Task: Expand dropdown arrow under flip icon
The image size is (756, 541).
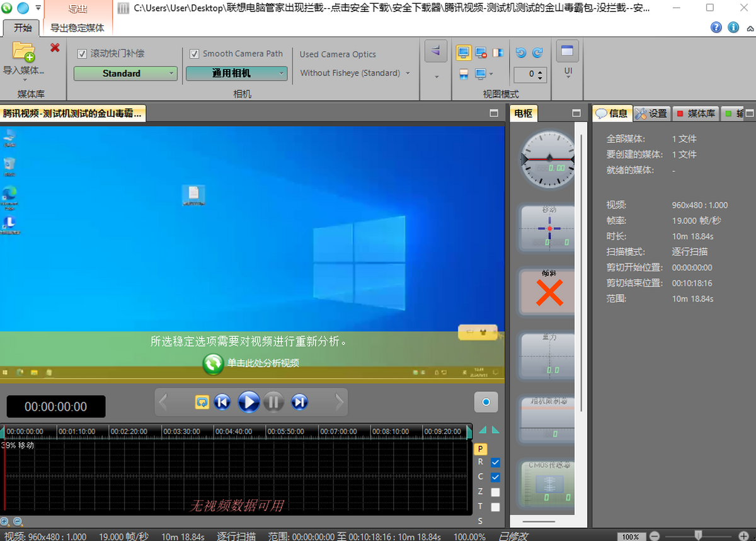Action: tap(436, 77)
